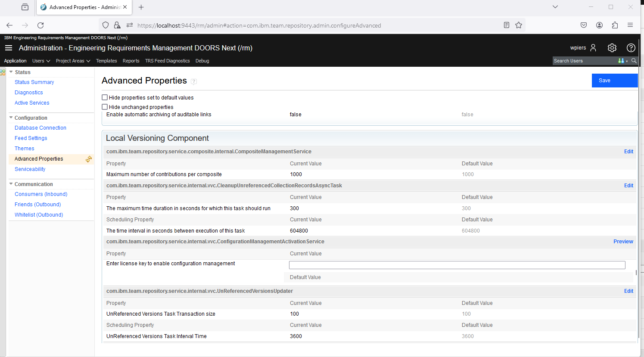Save the advanced properties

point(615,81)
